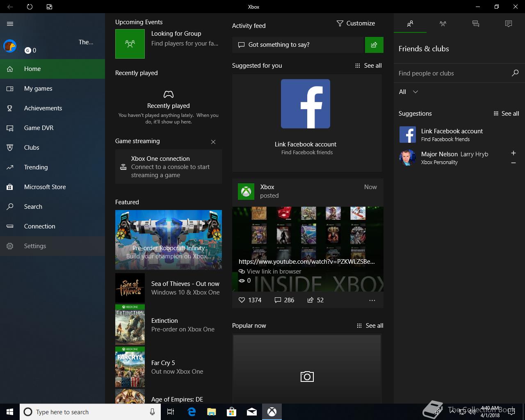Screen dimensions: 525x420
Task: Switch to Parties tab in right panel
Action: tap(443, 24)
